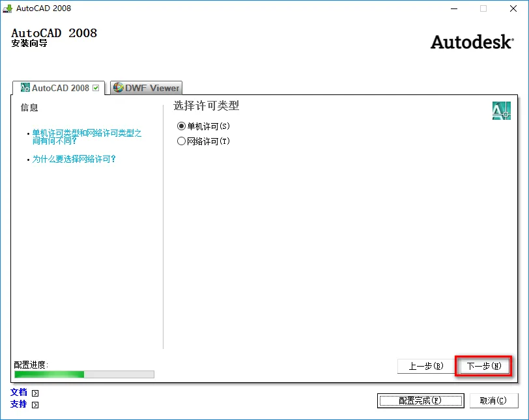This screenshot has height=420, width=529.
Task: Click the AutoCAD installer icon in title bar
Action: point(7,8)
